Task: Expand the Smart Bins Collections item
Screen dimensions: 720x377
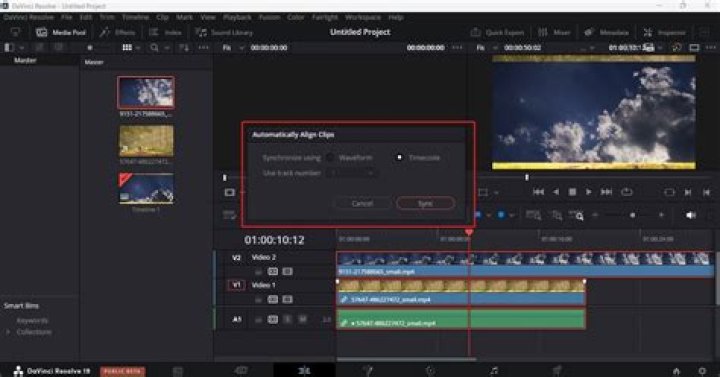Action: [8, 332]
